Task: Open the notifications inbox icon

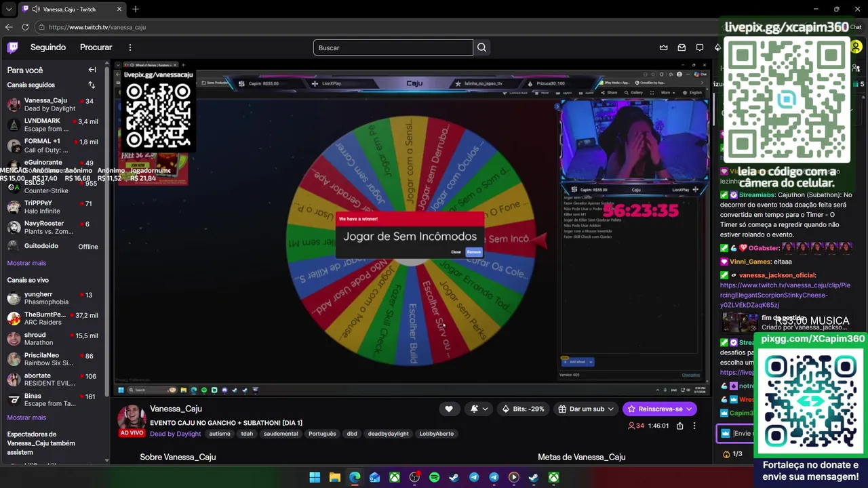Action: click(x=682, y=47)
